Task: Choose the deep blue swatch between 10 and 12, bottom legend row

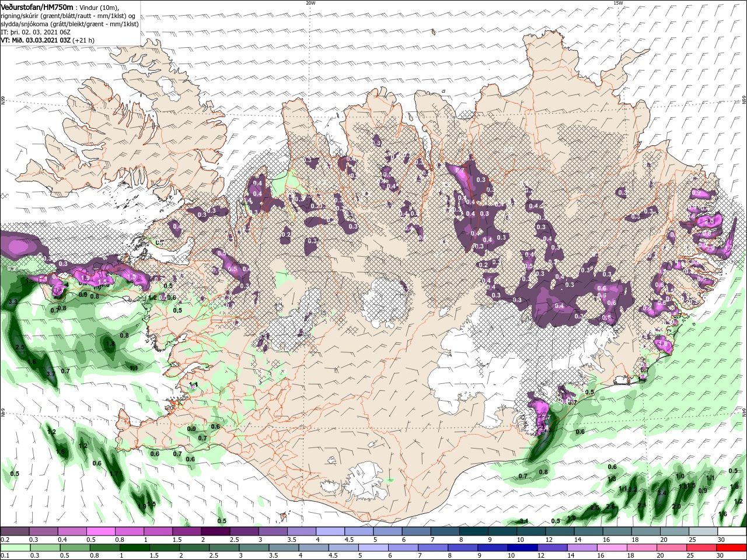Action: point(521,547)
